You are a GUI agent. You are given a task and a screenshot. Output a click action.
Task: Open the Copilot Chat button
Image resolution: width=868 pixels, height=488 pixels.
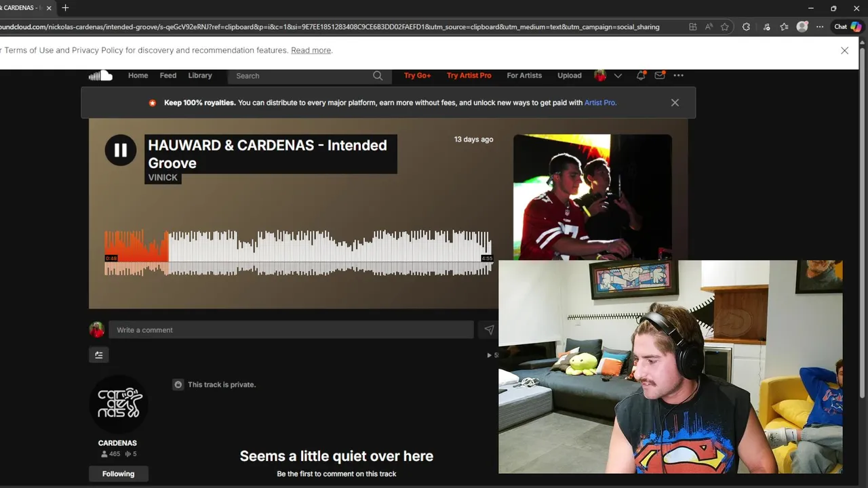[848, 27]
